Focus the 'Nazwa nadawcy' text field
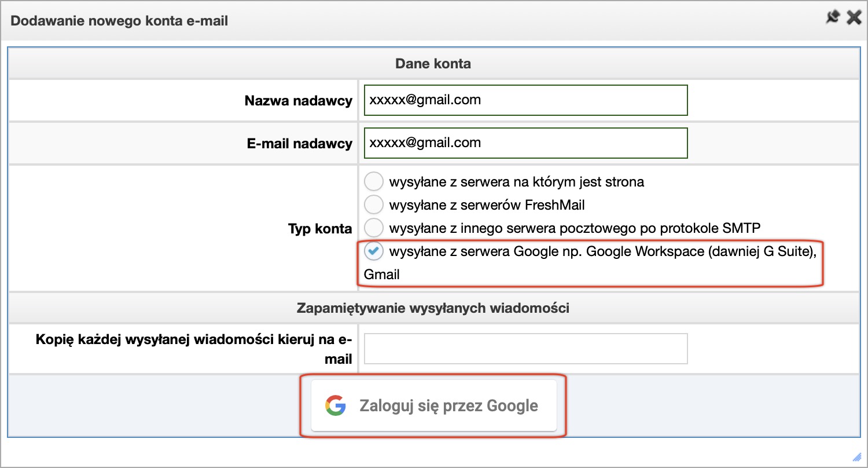The height and width of the screenshot is (468, 868). pyautogui.click(x=525, y=100)
